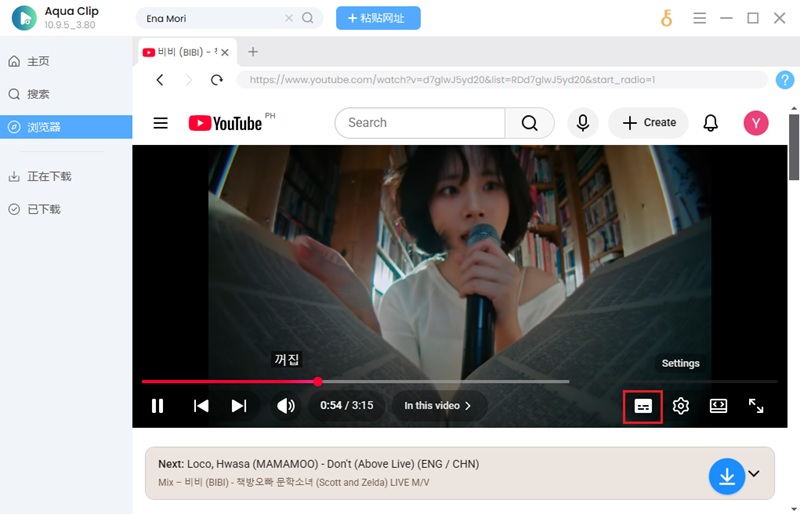The width and height of the screenshot is (800, 514).
Task: Click the search magnifier in Aqua Clip
Action: pos(308,18)
